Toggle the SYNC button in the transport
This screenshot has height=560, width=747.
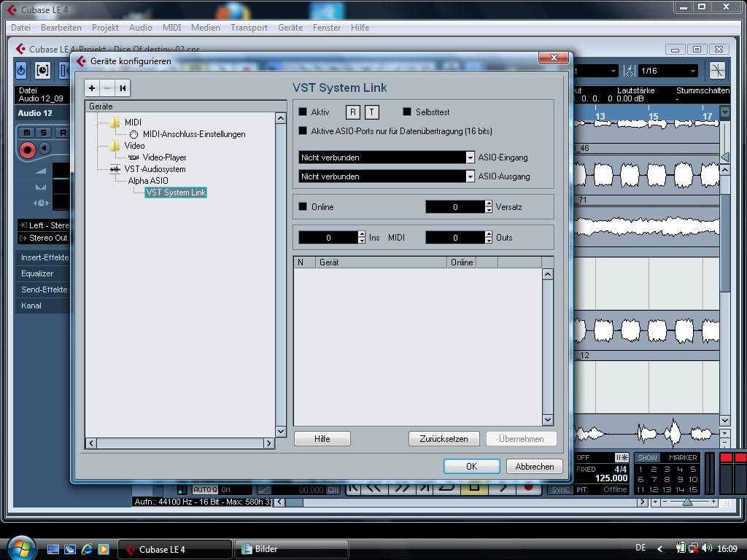click(x=561, y=489)
